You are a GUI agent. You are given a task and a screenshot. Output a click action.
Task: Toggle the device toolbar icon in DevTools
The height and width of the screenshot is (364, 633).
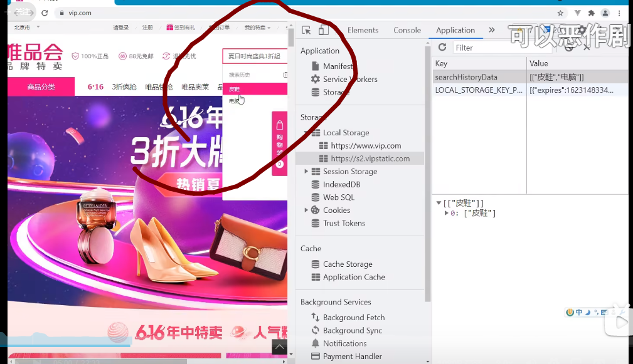323,30
